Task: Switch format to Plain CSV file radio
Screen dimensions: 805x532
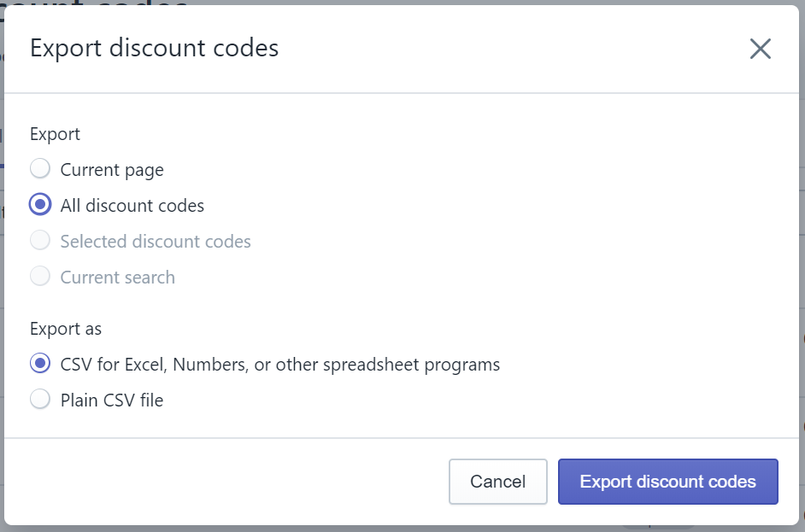Action: 40,400
